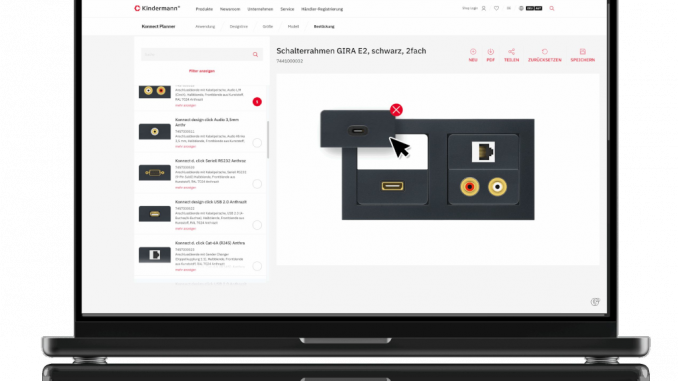
Task: Click 'Konnect design click USB 2.0 Anthrazit' title
Action: pyautogui.click(x=211, y=202)
